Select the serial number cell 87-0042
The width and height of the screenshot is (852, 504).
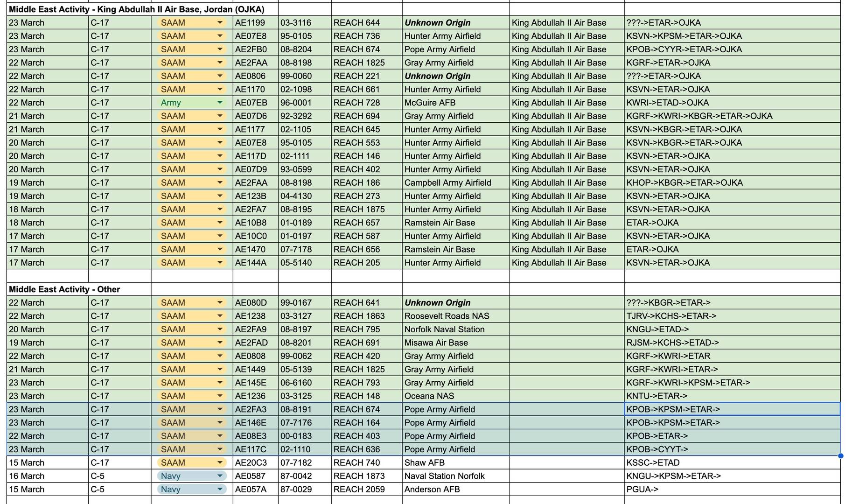[x=296, y=476]
